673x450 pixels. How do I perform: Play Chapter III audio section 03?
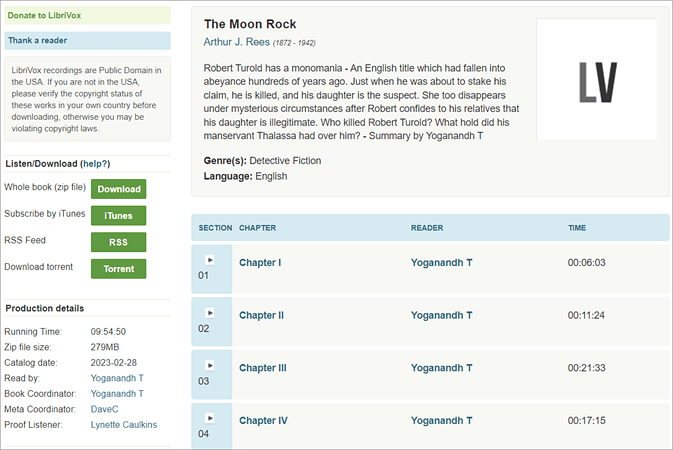coord(210,364)
